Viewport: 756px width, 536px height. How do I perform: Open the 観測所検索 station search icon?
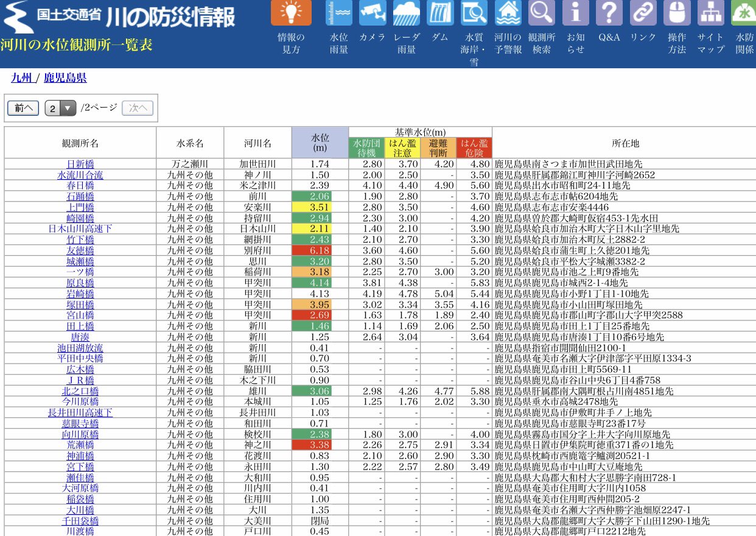(541, 12)
